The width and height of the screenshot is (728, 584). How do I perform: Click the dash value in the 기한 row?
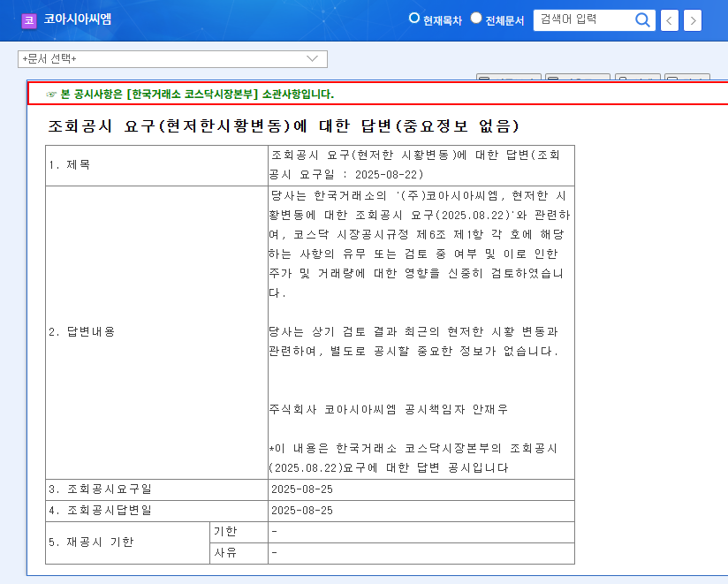(275, 531)
